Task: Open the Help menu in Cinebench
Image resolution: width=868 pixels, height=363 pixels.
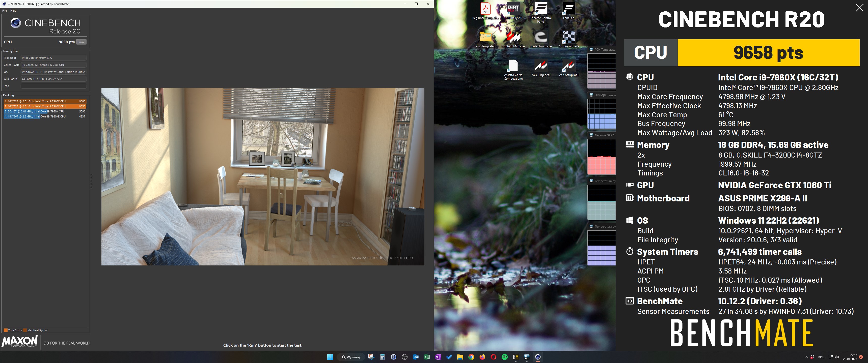Action: (x=13, y=11)
